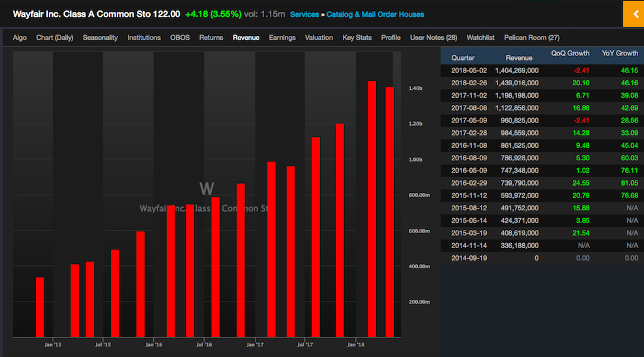Open the Valuation tab
This screenshot has width=644, height=357.
319,38
